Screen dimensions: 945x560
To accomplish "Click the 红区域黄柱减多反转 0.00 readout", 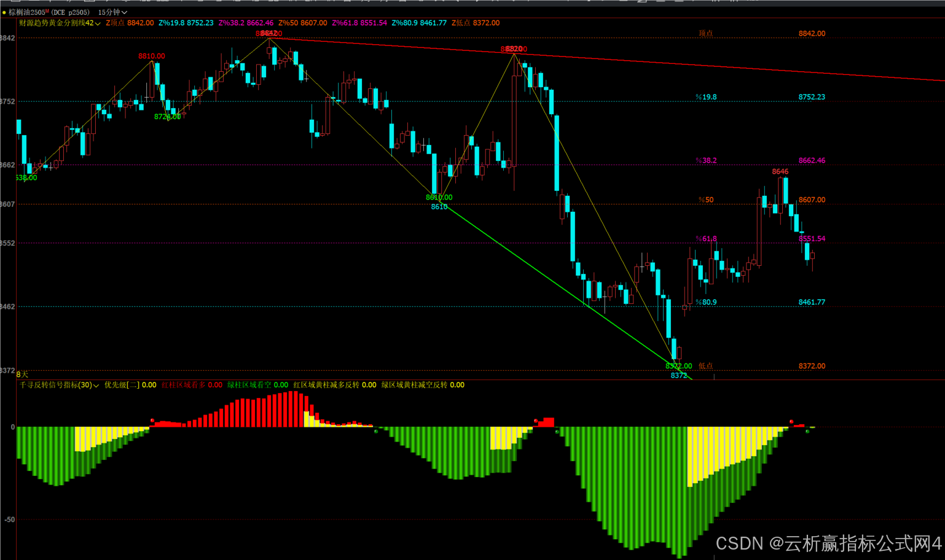I will pos(335,385).
